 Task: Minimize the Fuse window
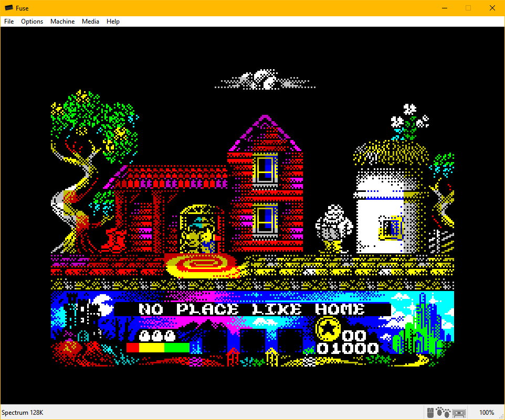pyautogui.click(x=445, y=8)
